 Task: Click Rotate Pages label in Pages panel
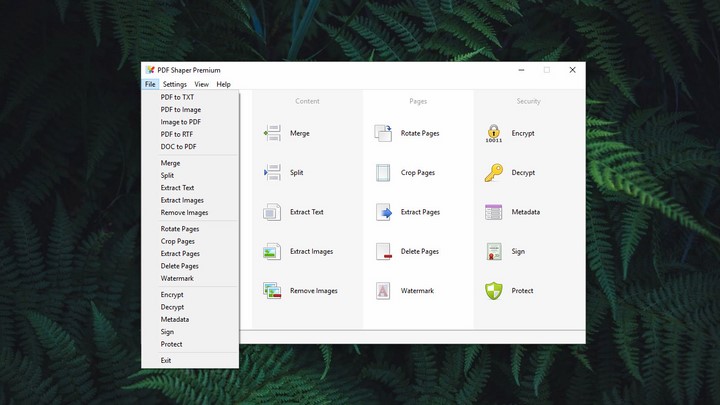tap(420, 133)
